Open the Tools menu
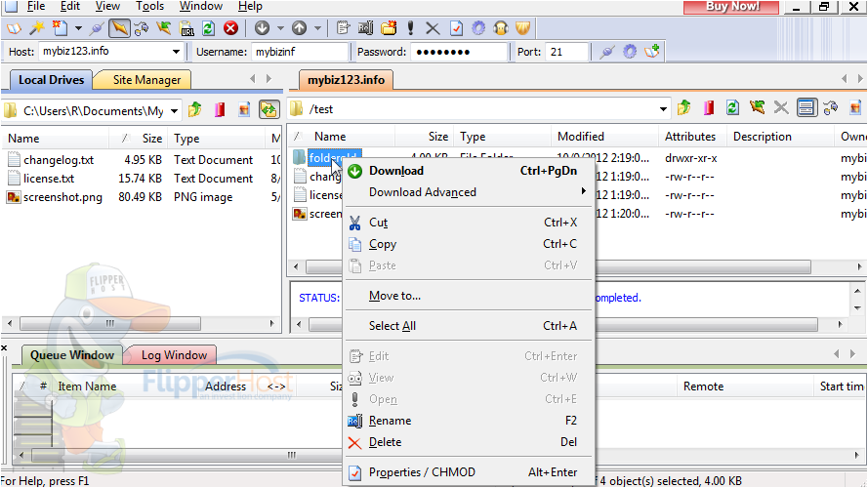Image resolution: width=868 pixels, height=488 pixels. [150, 6]
